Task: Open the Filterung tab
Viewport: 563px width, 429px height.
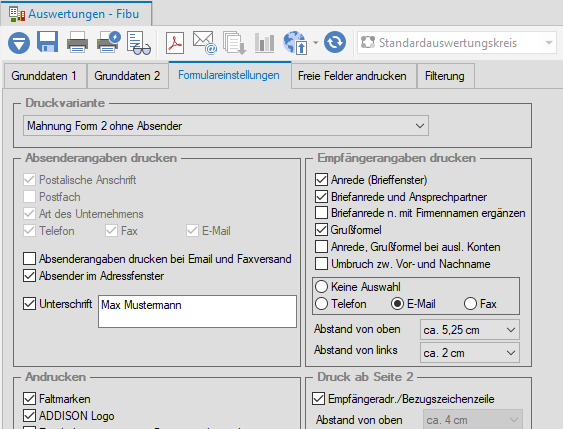Action: [x=445, y=76]
